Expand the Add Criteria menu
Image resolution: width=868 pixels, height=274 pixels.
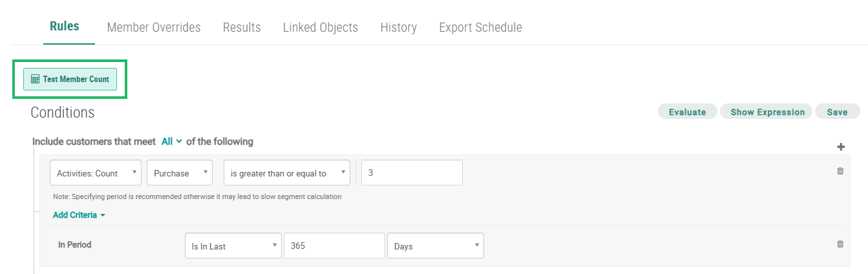[79, 215]
